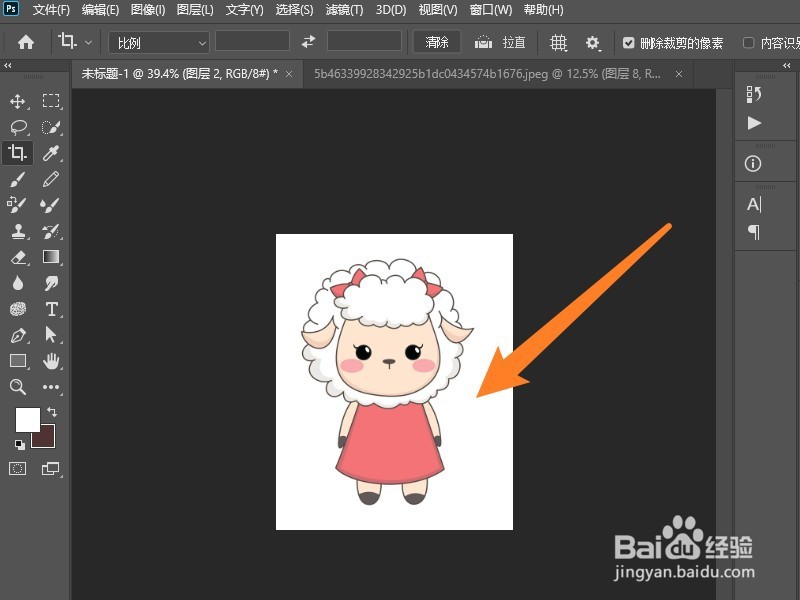Go to the Home screen

[x=26, y=42]
